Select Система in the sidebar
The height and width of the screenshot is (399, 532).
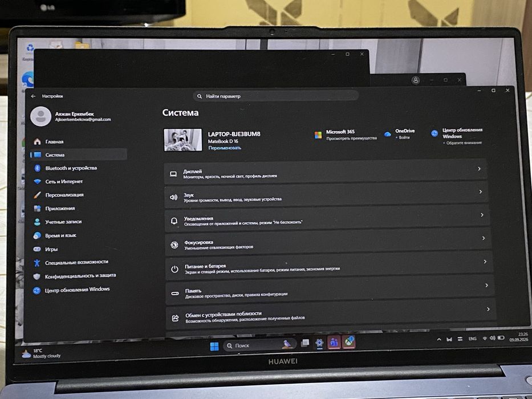tap(79, 154)
